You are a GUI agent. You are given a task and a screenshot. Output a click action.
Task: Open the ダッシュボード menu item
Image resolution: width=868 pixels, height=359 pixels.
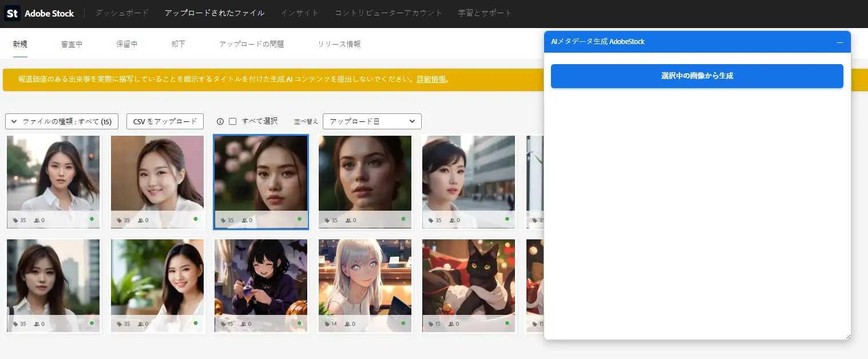click(x=122, y=13)
